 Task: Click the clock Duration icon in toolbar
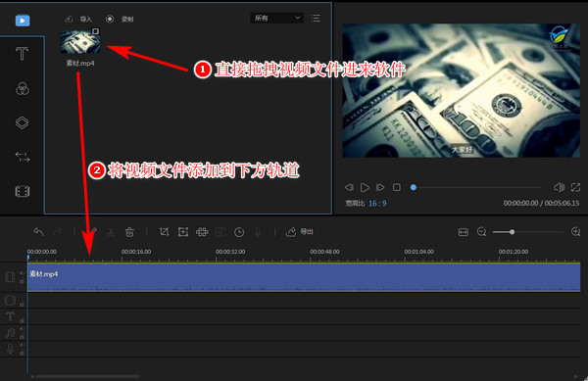pyautogui.click(x=239, y=233)
